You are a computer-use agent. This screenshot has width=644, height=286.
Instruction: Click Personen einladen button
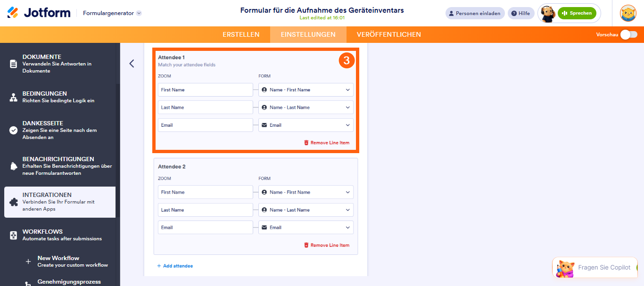(475, 13)
